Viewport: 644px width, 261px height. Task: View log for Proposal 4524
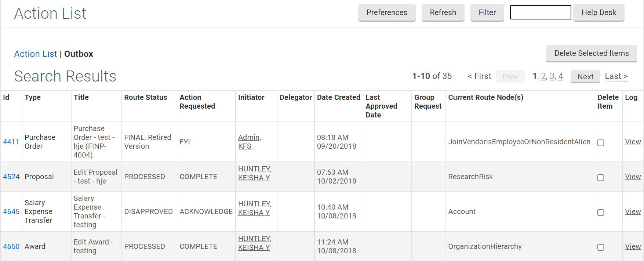[x=633, y=177]
